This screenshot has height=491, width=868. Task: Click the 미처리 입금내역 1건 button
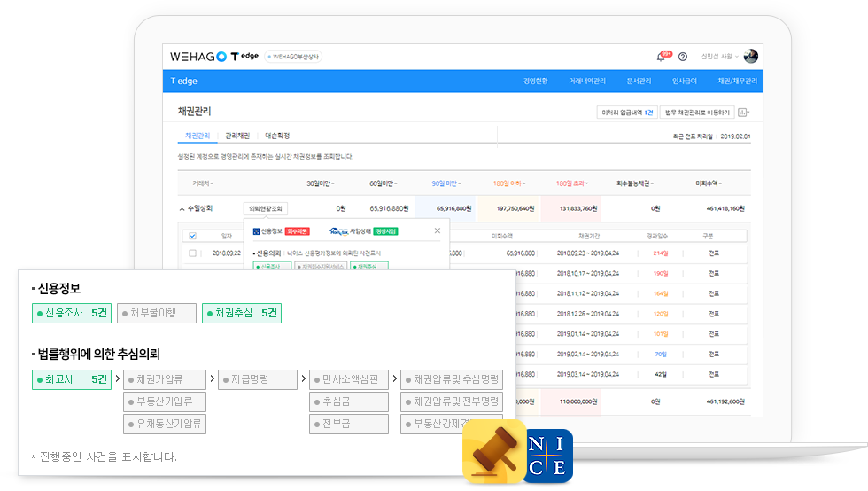tap(627, 113)
